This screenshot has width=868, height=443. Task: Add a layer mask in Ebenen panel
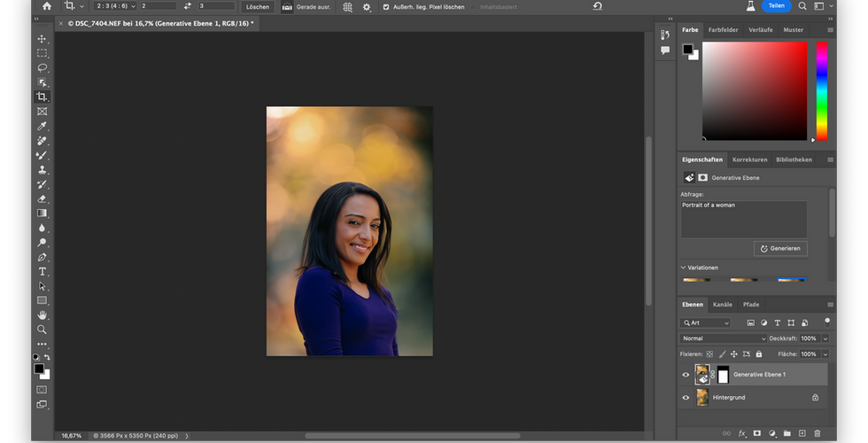(x=756, y=433)
